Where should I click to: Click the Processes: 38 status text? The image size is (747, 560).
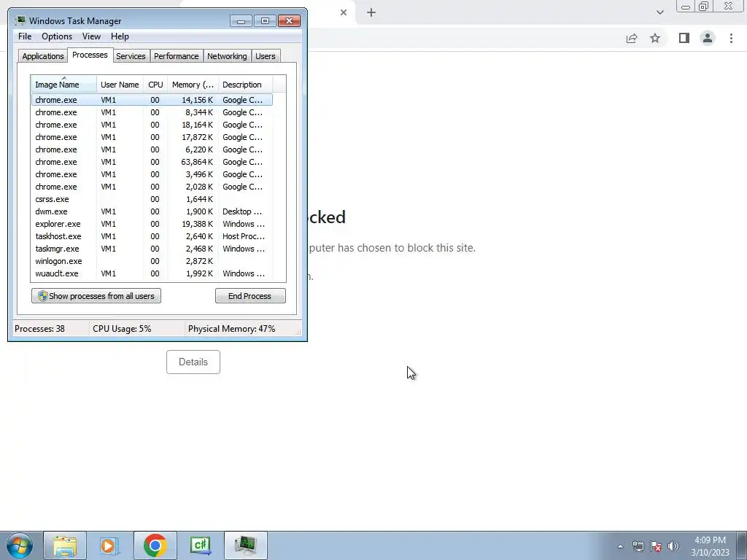coord(39,329)
